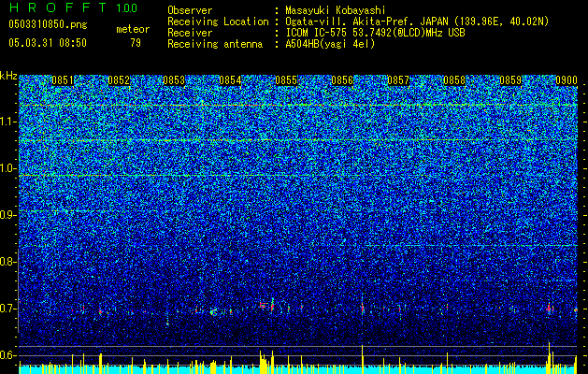This screenshot has height=374, width=588.
Task: Click the Observer label
Action: 190,10
